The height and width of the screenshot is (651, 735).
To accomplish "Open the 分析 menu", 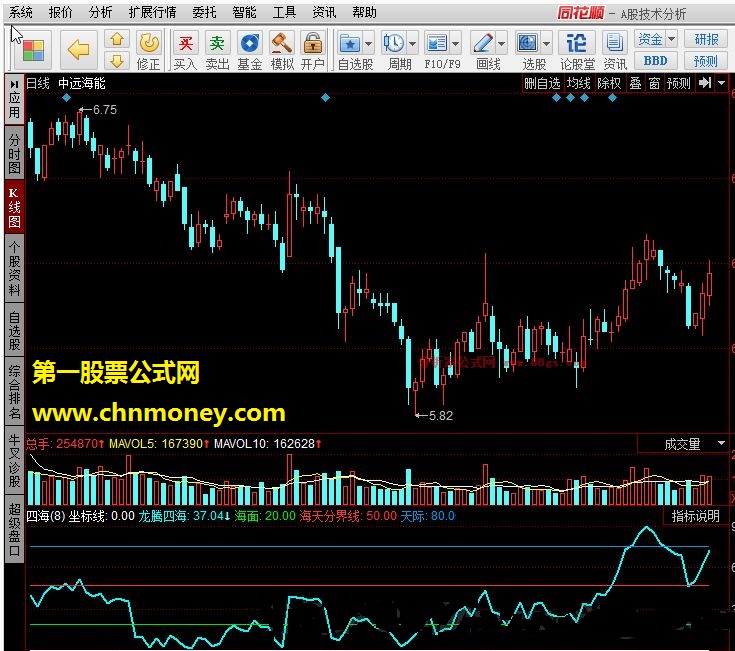I will 100,13.
